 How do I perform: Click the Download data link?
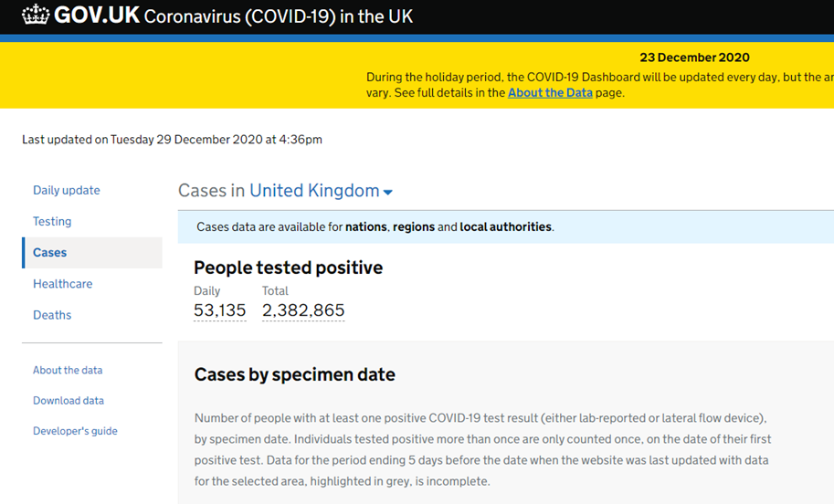(x=69, y=400)
